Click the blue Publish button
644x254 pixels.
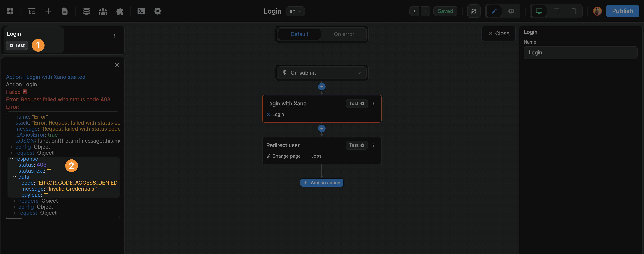tap(622, 11)
